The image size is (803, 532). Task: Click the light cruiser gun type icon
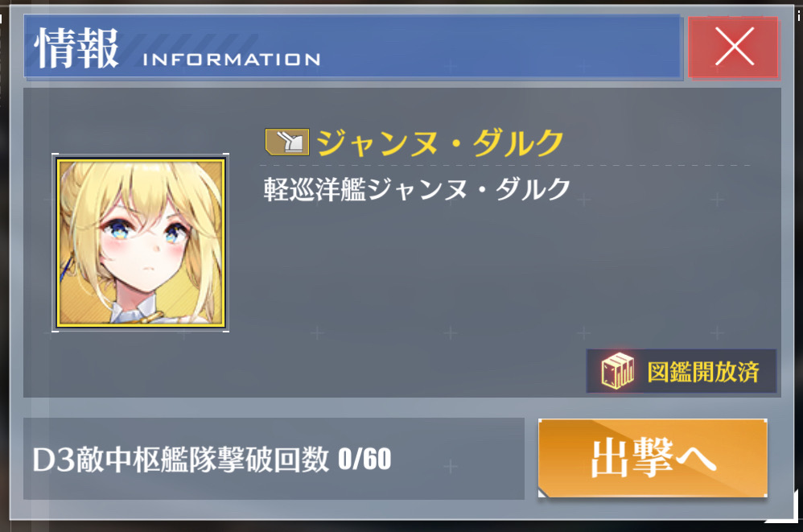286,142
